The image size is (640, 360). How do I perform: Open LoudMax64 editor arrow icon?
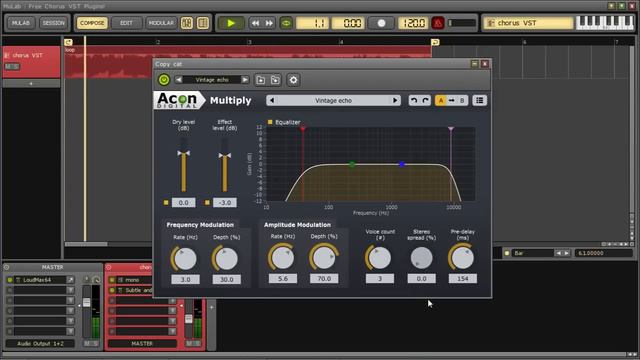pyautogui.click(x=70, y=280)
